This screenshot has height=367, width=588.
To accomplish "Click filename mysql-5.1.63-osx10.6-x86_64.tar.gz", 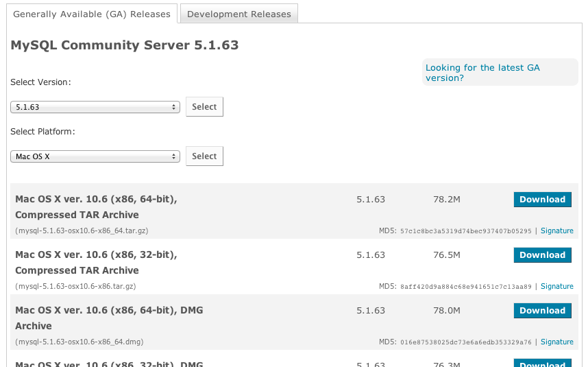I will pyautogui.click(x=82, y=230).
